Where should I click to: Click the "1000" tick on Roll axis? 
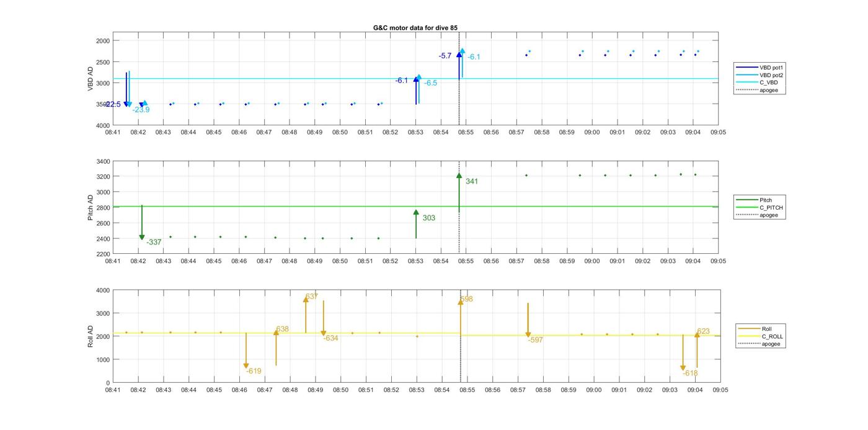coord(103,360)
